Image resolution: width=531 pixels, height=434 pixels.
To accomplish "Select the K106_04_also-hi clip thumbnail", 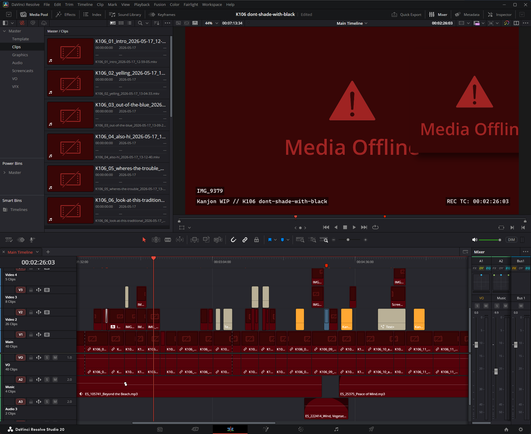I will pyautogui.click(x=70, y=147).
